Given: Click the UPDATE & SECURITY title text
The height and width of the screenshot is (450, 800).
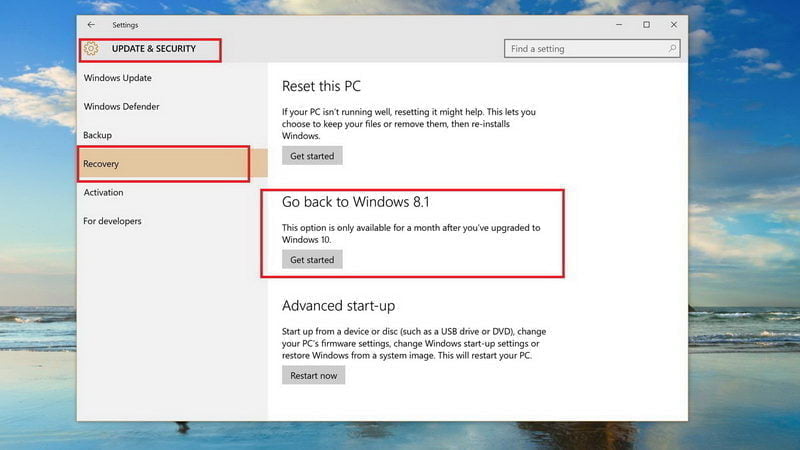Looking at the screenshot, I should point(154,48).
